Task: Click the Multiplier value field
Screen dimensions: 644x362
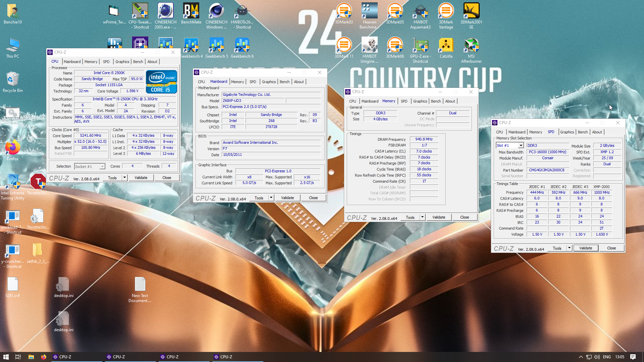Action: [x=91, y=142]
